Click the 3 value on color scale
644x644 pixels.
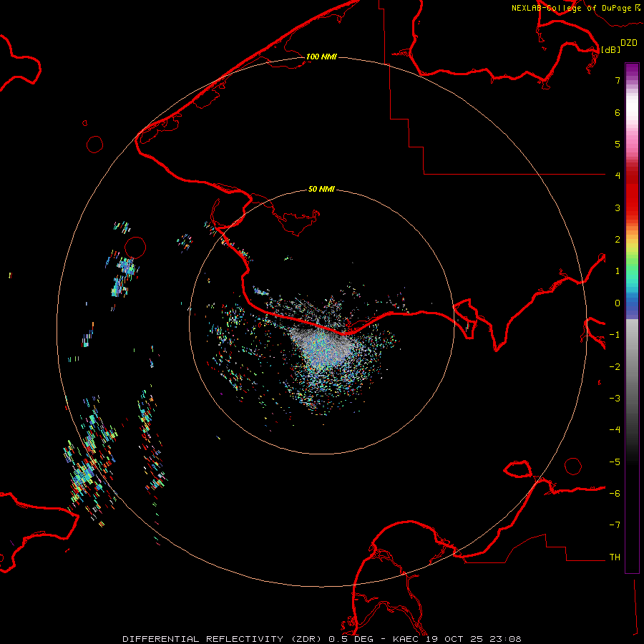point(618,208)
